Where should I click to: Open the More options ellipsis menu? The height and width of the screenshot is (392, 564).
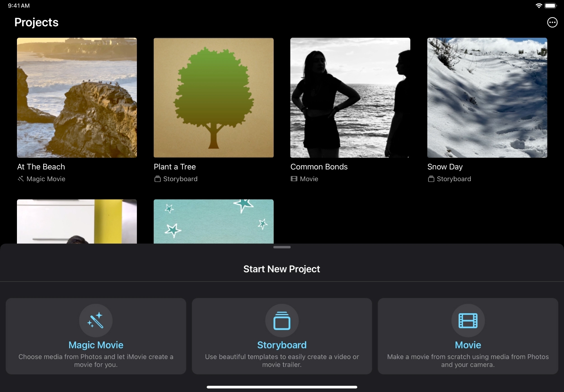[x=552, y=22]
